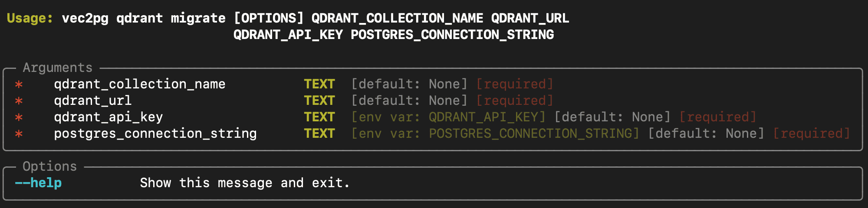Click 'Show this message and exit.' text
Screen dimensions: 868x208
(245, 183)
